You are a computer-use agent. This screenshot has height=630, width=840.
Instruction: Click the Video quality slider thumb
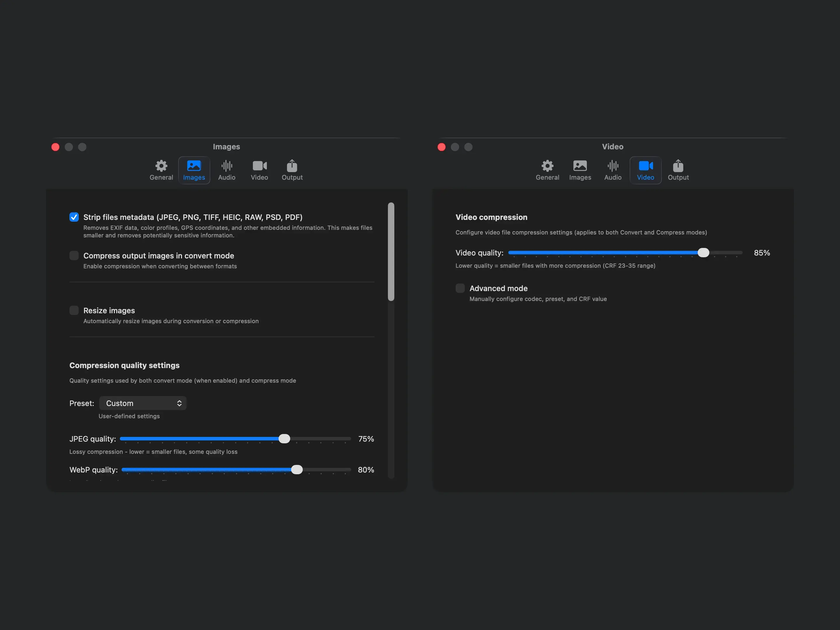[703, 253]
